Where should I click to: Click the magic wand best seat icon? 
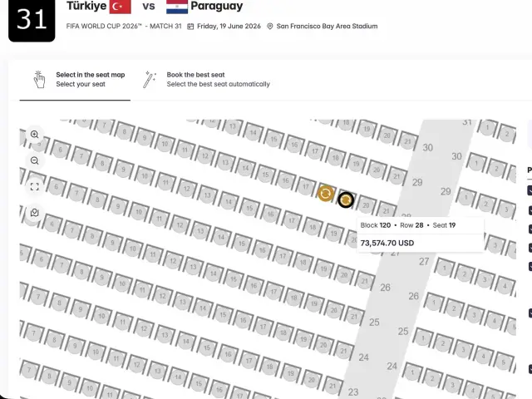[150, 80]
